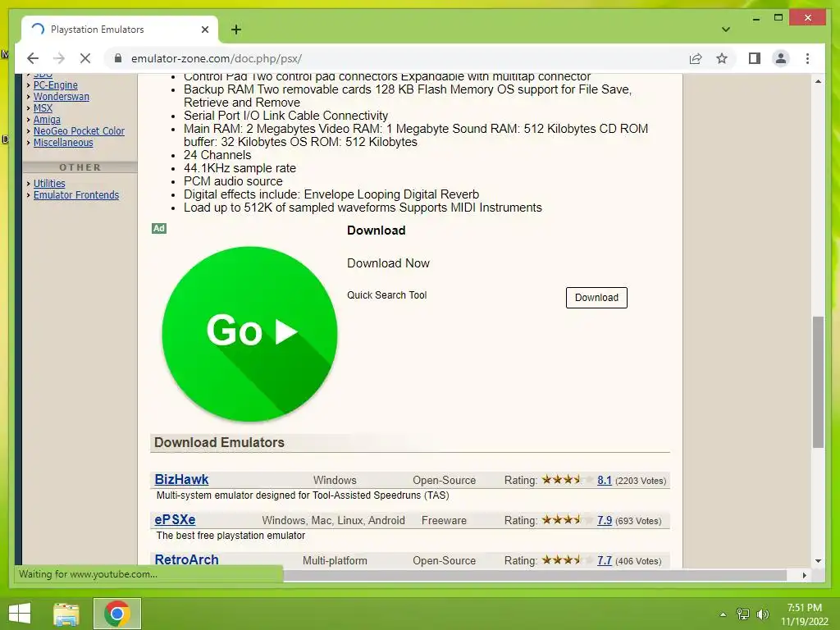Image resolution: width=840 pixels, height=630 pixels.
Task: Show hidden system tray icons
Action: coord(723,614)
